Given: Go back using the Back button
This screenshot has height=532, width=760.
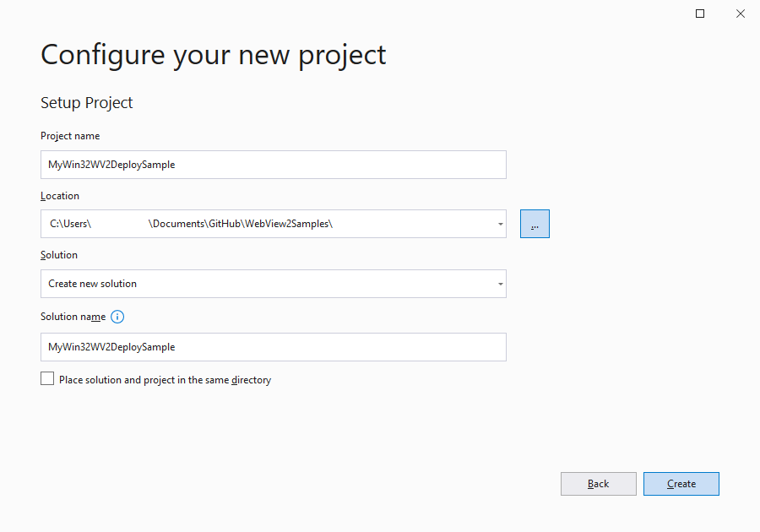Looking at the screenshot, I should tap(598, 483).
